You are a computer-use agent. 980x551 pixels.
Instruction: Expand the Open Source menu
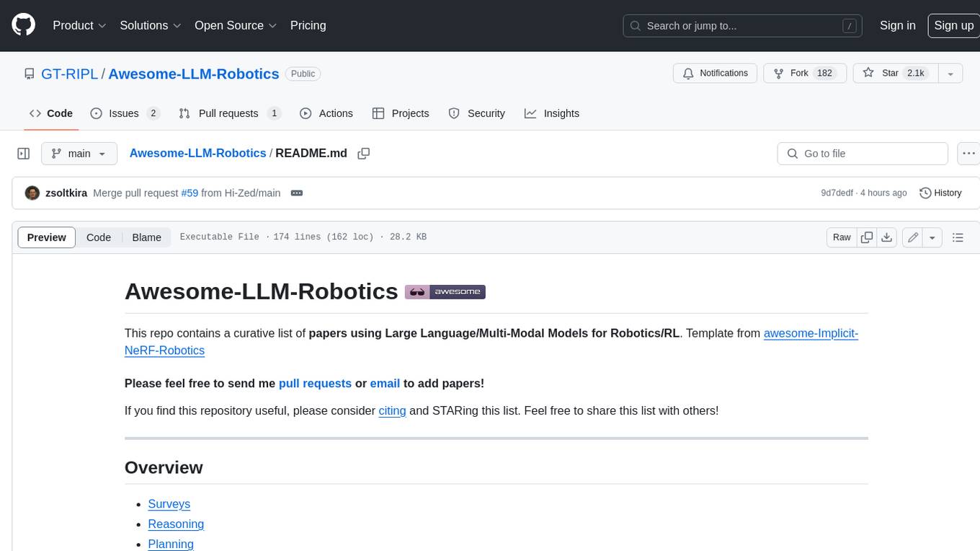click(236, 25)
